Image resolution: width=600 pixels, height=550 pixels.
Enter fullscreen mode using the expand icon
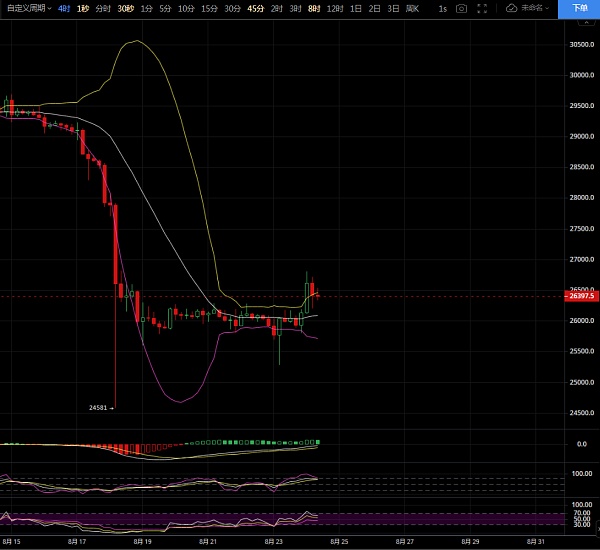coord(482,8)
